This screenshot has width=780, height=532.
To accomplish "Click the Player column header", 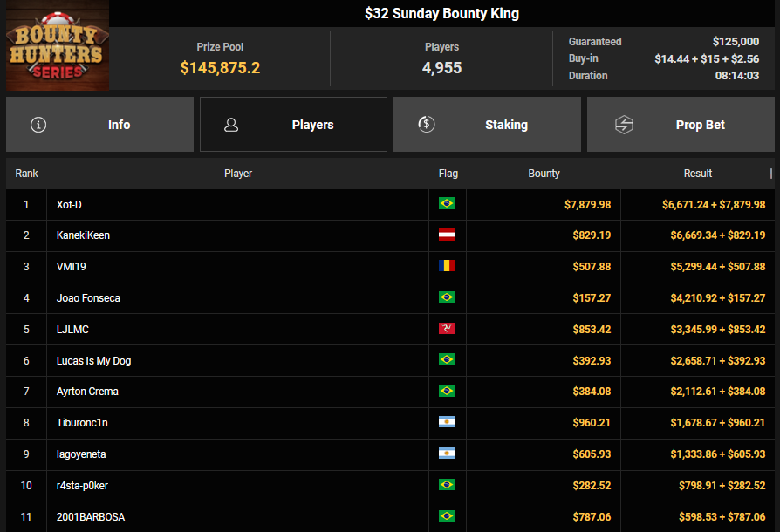I will pyautogui.click(x=238, y=174).
